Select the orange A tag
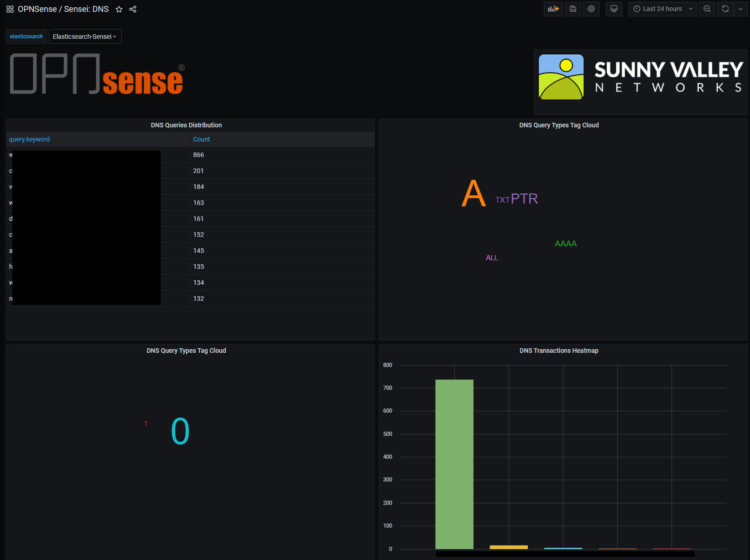Viewport: 750px width, 560px height. click(x=474, y=194)
